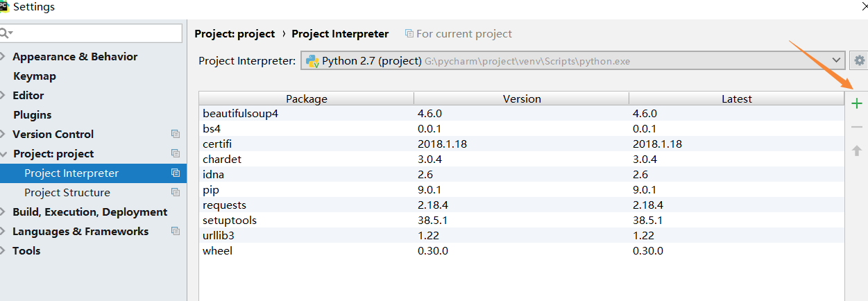Select the beautifulsoup4 package row
The image size is (868, 301).
(x=522, y=113)
